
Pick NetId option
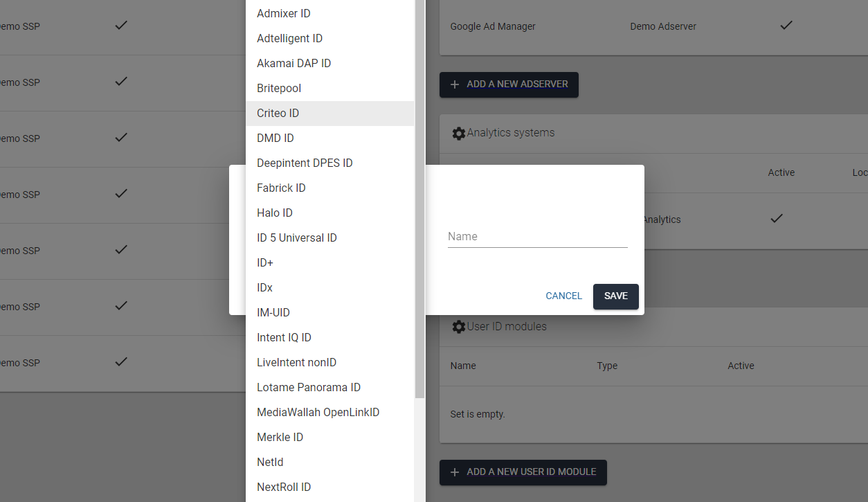[x=330, y=463]
